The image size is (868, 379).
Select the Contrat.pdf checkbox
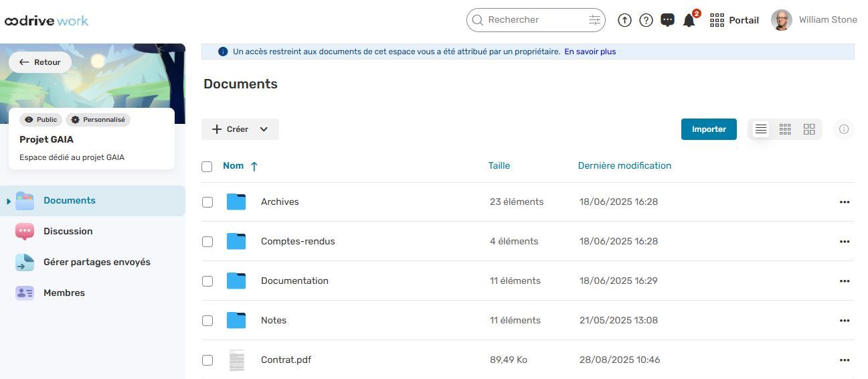207,360
